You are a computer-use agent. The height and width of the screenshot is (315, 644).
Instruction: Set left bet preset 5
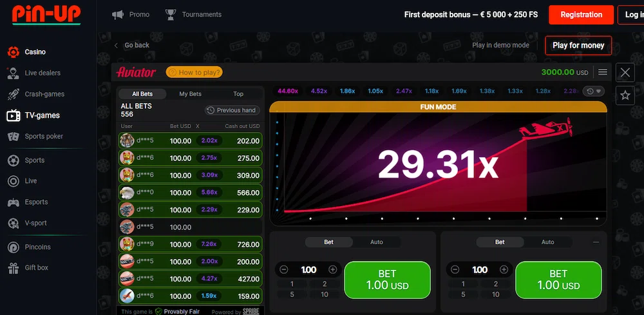[292, 294]
